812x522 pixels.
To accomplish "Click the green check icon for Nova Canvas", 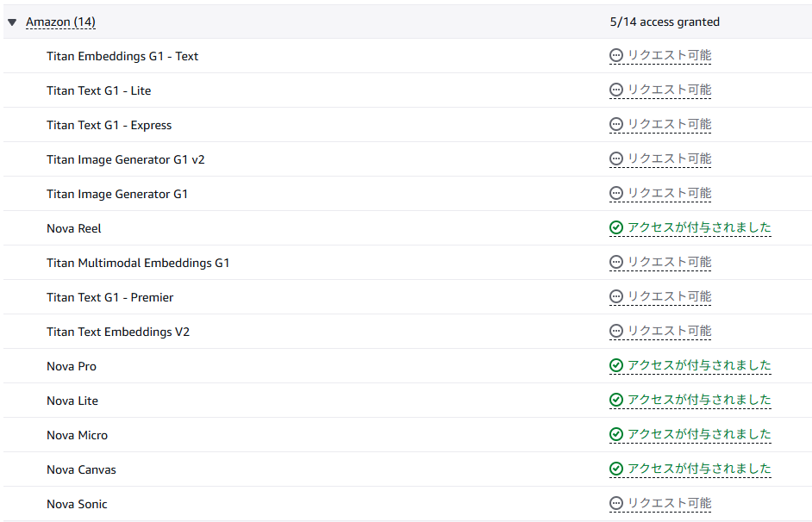I will 616,469.
